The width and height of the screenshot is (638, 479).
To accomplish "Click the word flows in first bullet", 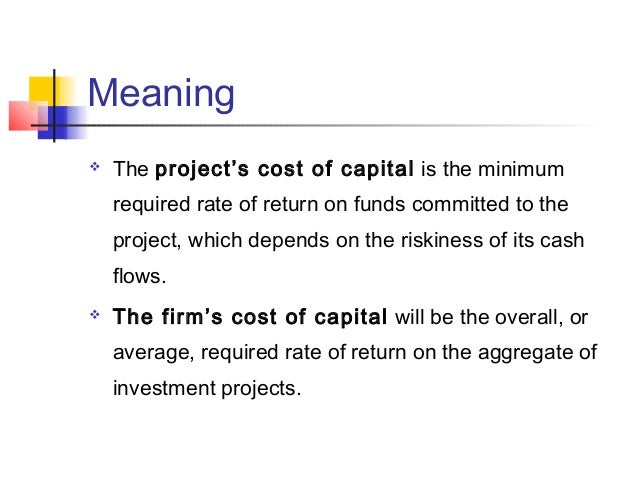I will [136, 276].
